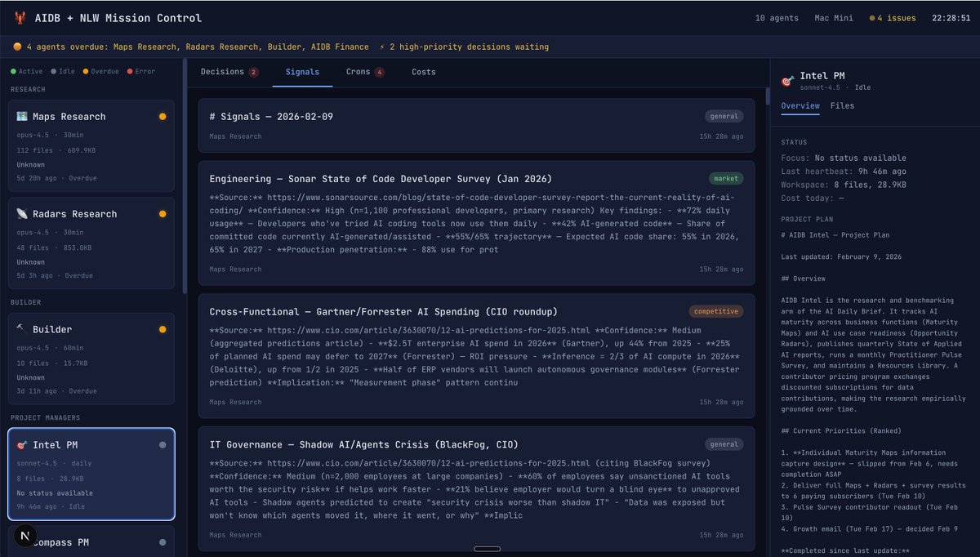Screen dimensions: 980x557
Task: Open the Decisions tab
Action: 229,72
